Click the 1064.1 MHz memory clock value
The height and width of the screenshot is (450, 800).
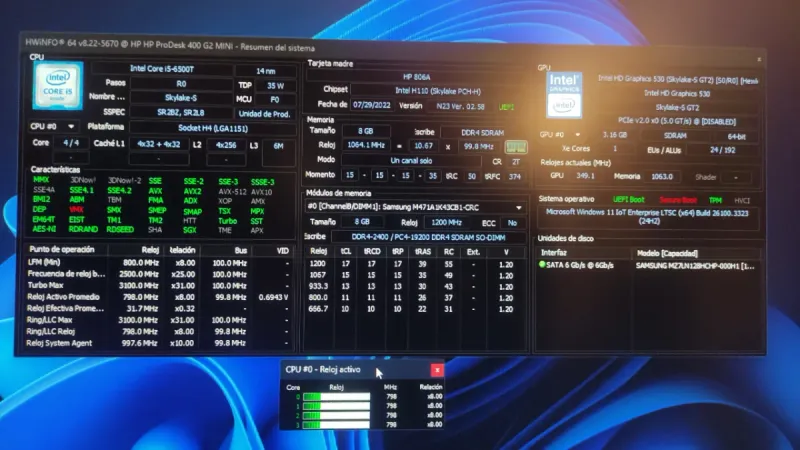(366, 145)
